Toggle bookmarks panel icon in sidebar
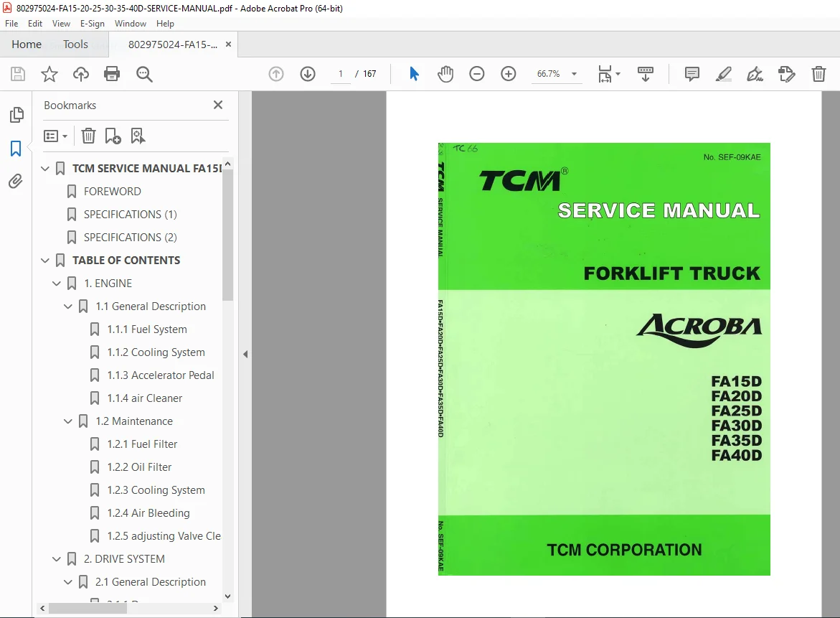The image size is (840, 618). point(16,149)
